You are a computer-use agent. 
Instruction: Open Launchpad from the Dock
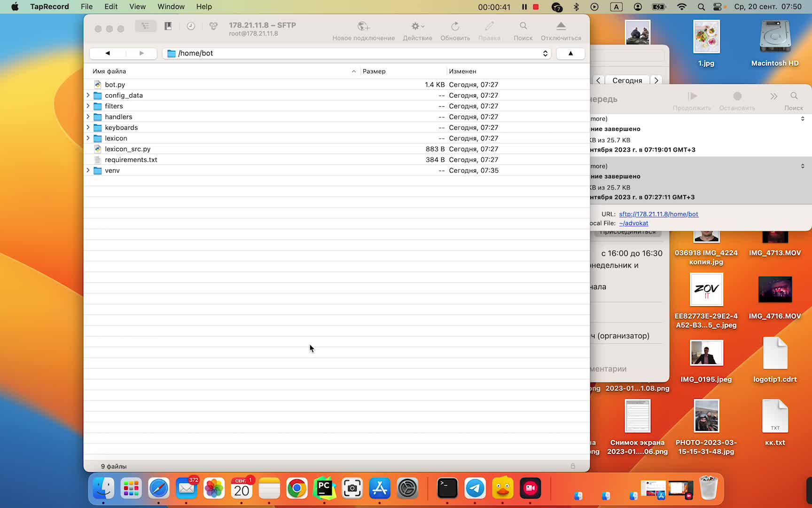tap(131, 488)
